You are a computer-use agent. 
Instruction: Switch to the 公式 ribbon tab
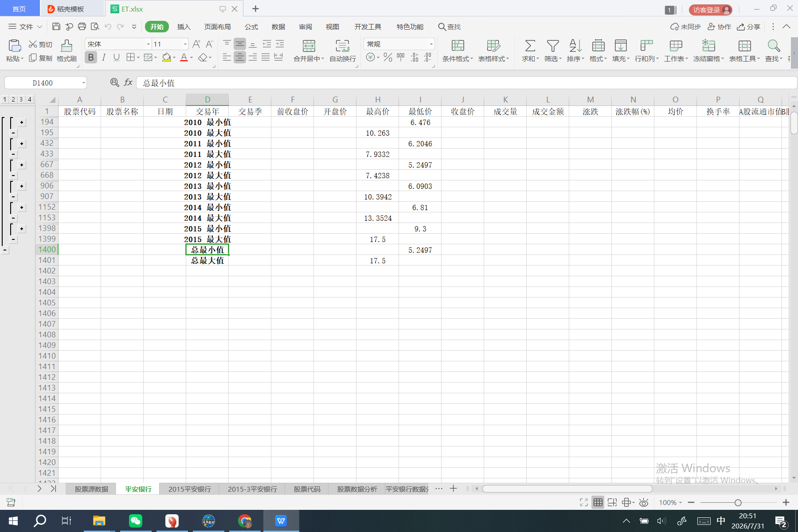point(251,27)
